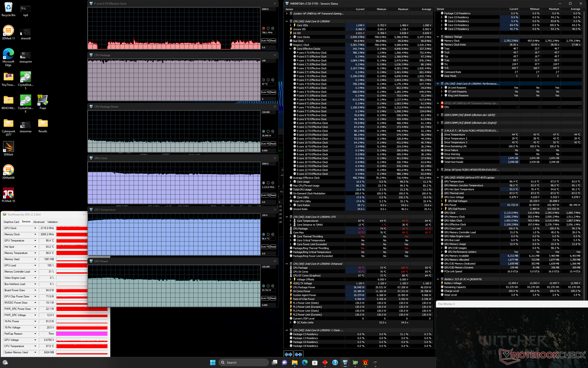Expand DDR5 DIMM [#0] sensor group
The image size is (588, 368).
[438, 115]
